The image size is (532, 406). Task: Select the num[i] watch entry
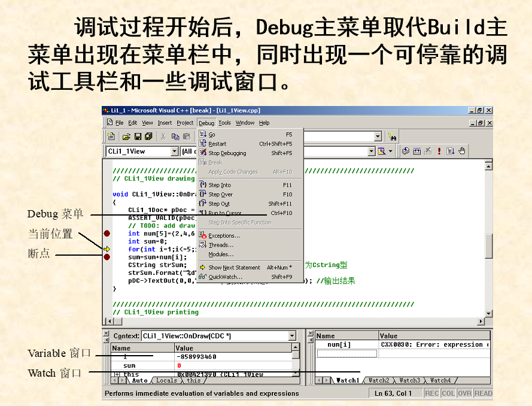pyautogui.click(x=339, y=344)
